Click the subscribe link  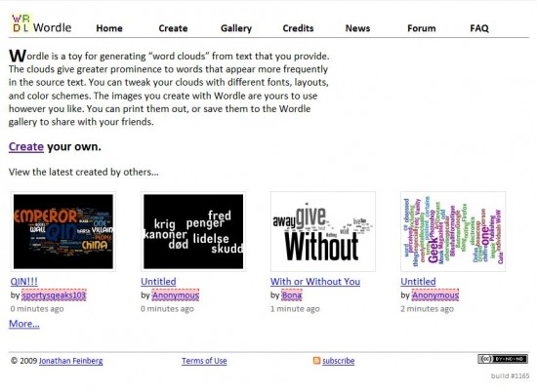tap(339, 361)
